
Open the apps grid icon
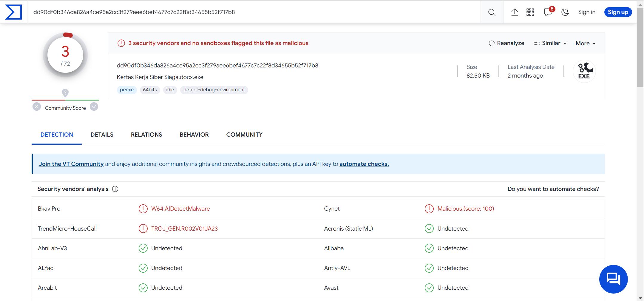[x=530, y=12]
